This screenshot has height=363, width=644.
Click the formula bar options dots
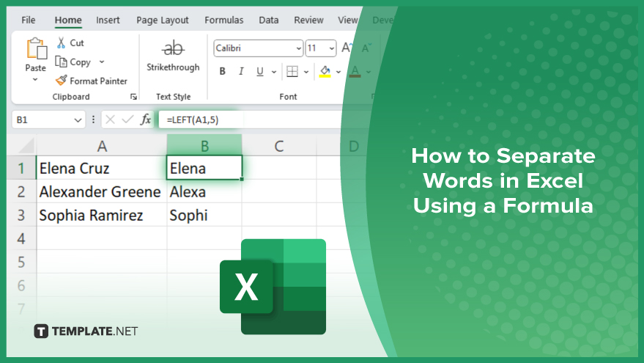click(93, 120)
